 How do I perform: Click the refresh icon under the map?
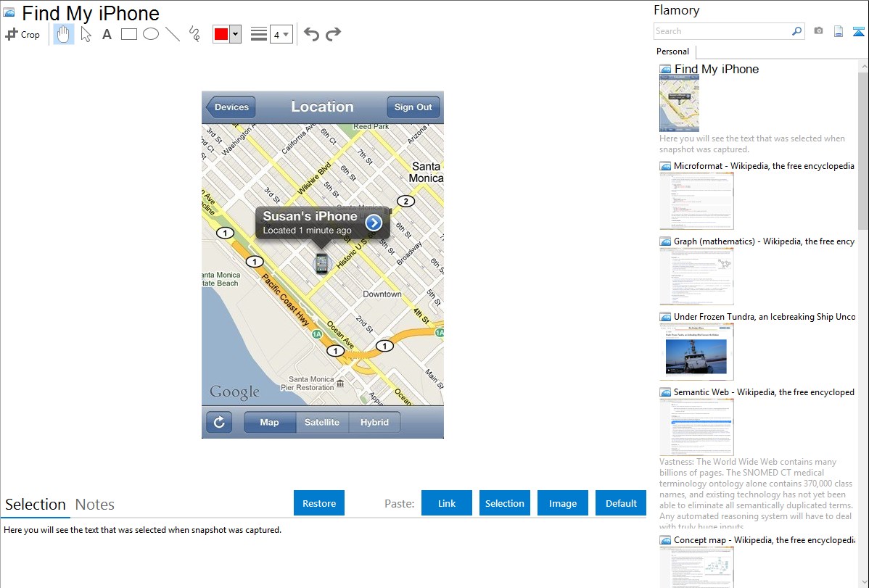(x=219, y=422)
